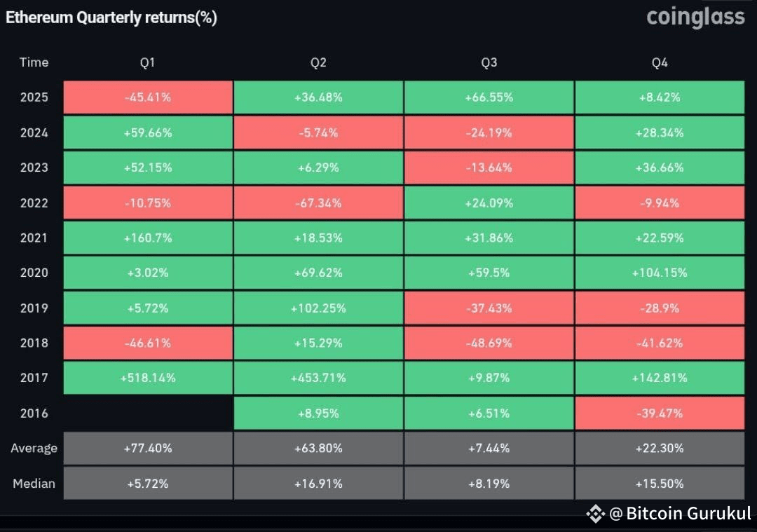The width and height of the screenshot is (757, 532).
Task: Click the 2017 Q1 +518.14% green cell
Action: 148,378
